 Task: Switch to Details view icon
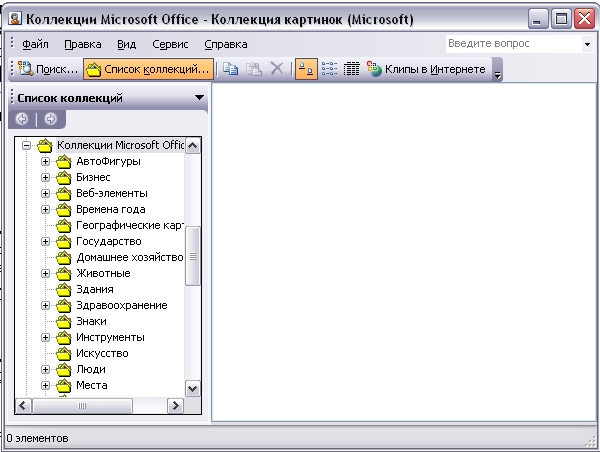click(351, 69)
